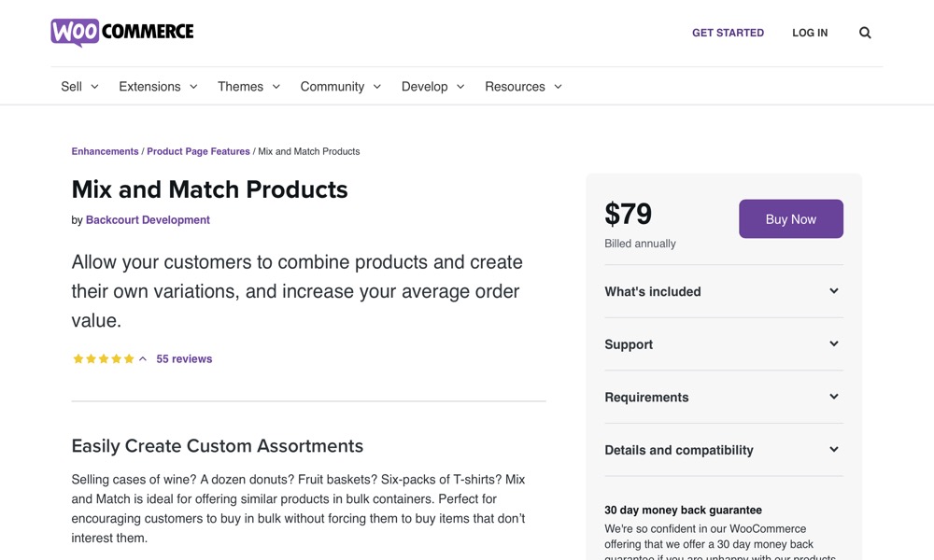This screenshot has height=560, width=934.
Task: Click the chevron next to Themes
Action: (276, 87)
